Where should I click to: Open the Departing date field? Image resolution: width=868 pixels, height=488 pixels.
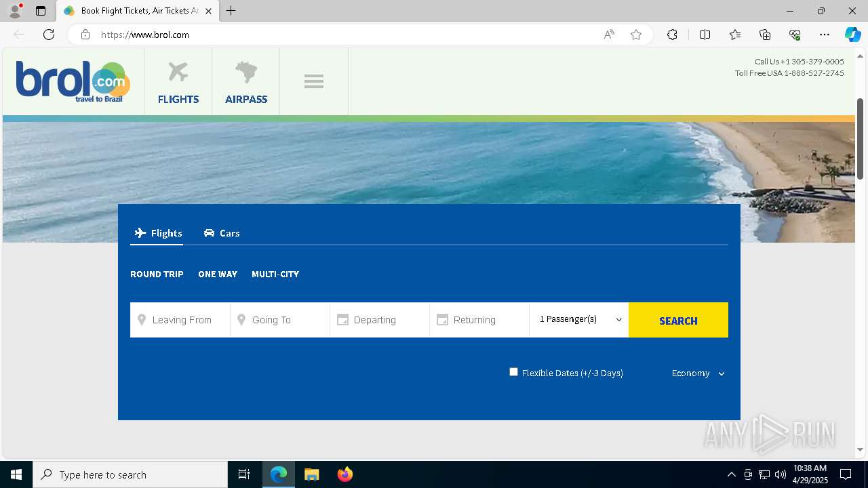(380, 320)
